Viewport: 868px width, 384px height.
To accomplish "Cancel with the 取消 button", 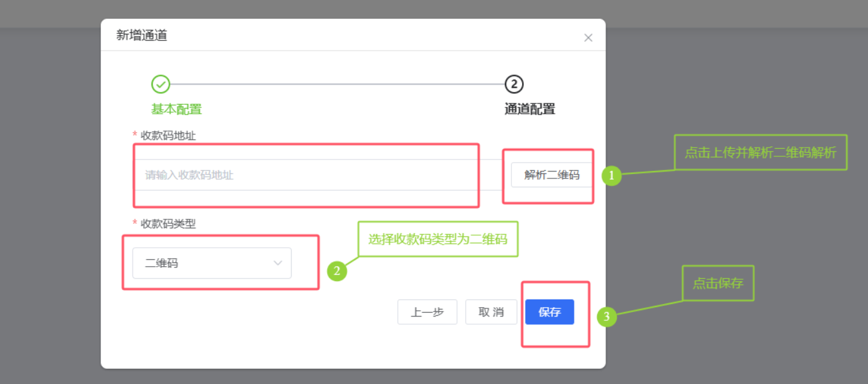I will click(x=490, y=312).
